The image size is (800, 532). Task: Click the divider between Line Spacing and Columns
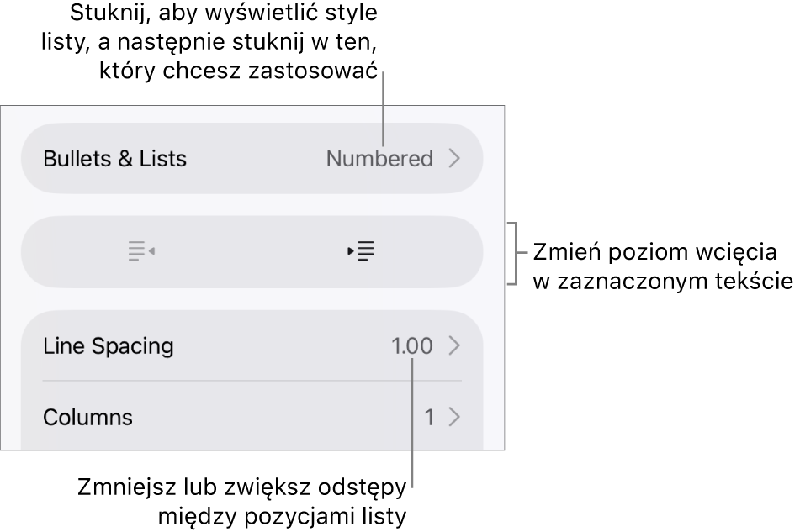pos(252,381)
